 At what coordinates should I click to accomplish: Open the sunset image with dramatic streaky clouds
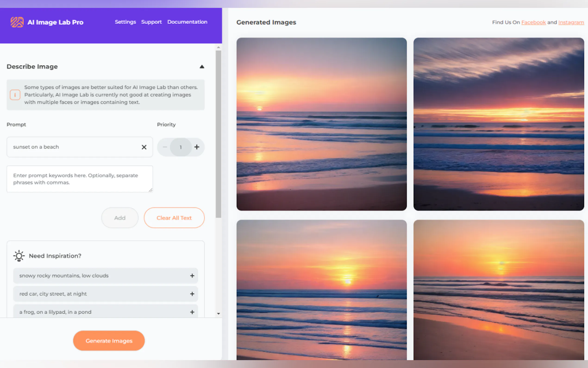click(499, 124)
